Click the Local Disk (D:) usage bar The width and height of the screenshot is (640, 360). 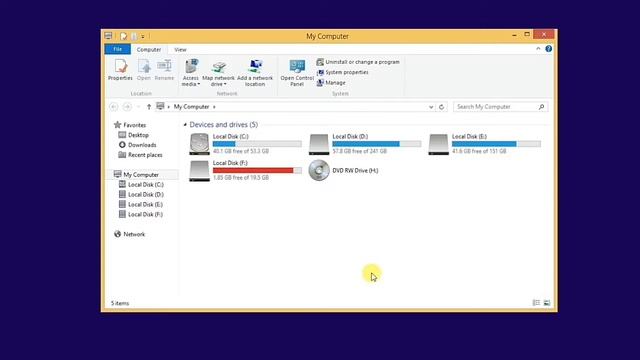click(377, 144)
